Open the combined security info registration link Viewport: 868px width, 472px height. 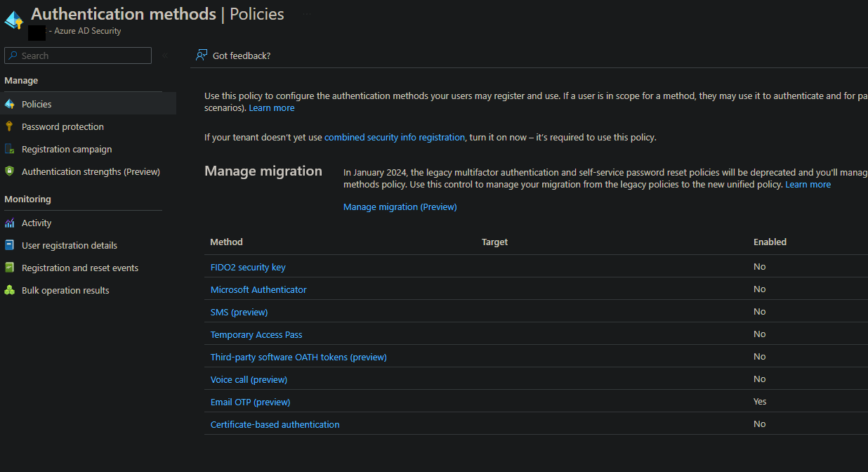[x=395, y=138]
